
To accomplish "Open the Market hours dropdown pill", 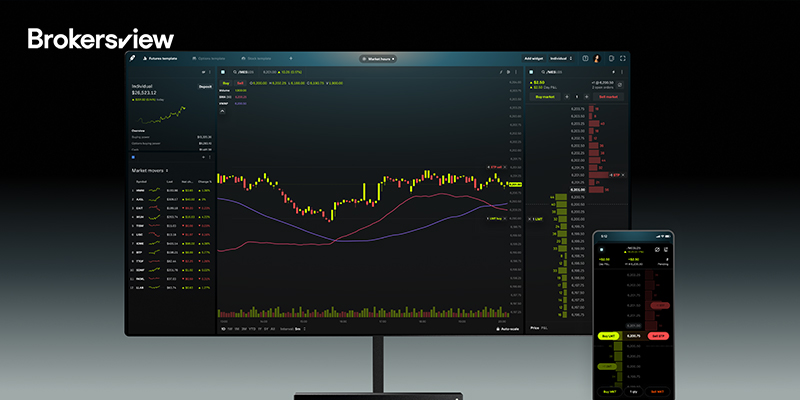I will point(378,59).
